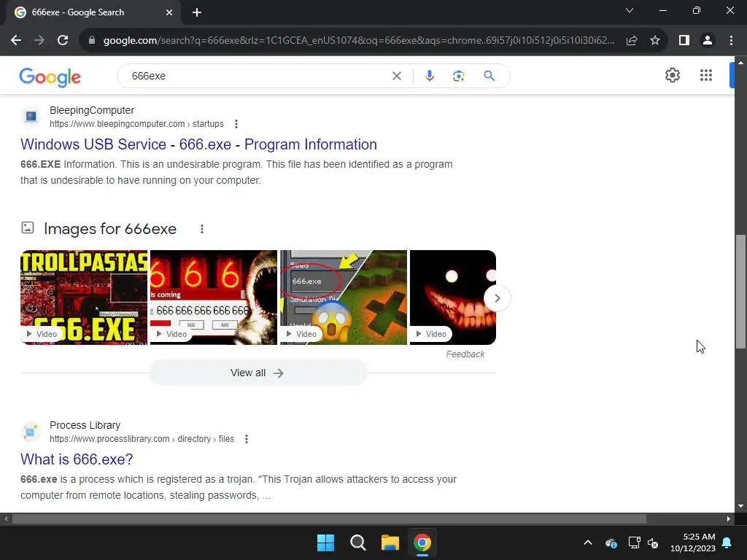Click Chrome icon in taskbar
The image size is (747, 560).
(x=422, y=542)
